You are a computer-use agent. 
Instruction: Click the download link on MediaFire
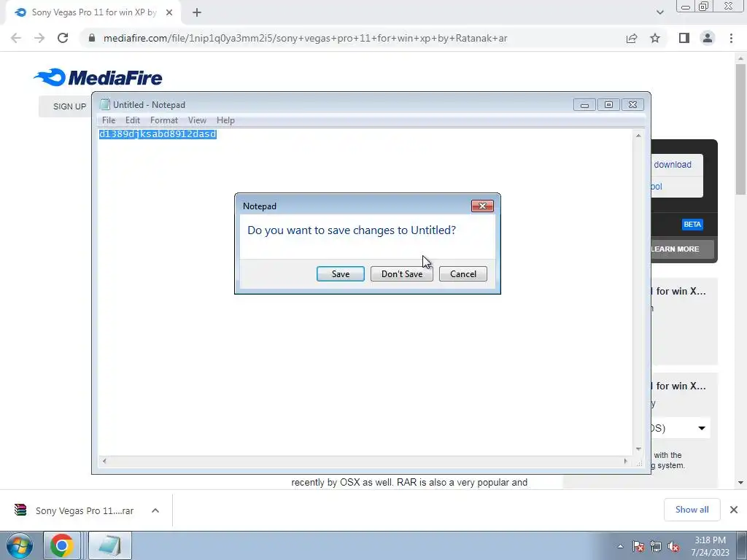click(x=672, y=165)
